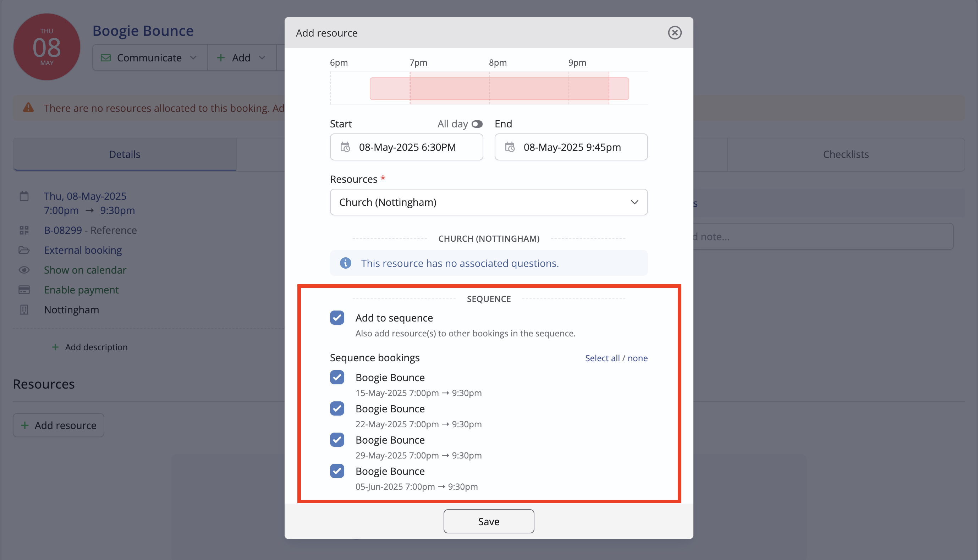Open the Resources dropdown showing Church (Nottingham)
This screenshot has width=978, height=560.
click(488, 202)
